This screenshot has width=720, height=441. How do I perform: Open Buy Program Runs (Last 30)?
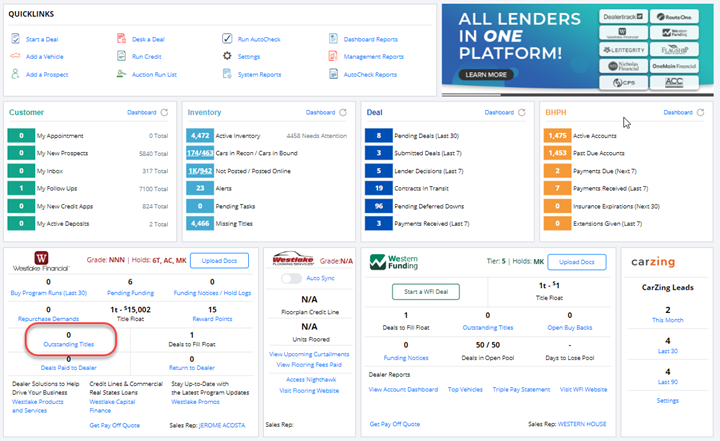[x=49, y=293]
